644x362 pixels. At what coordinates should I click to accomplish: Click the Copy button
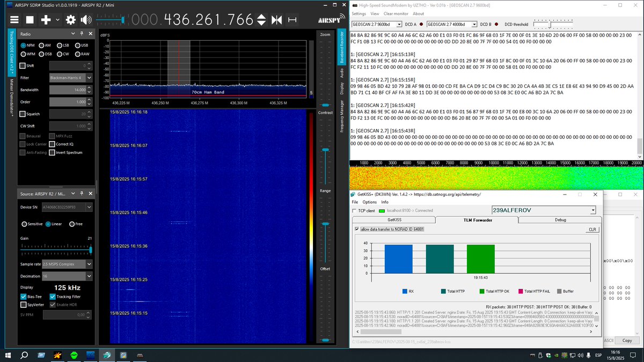(627, 341)
